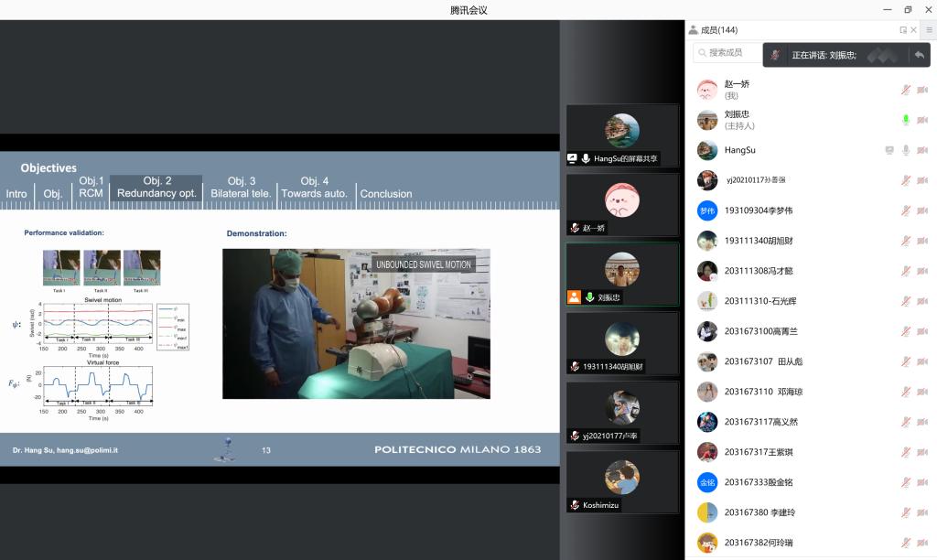Click the 'Conclusion' slide section tab
This screenshot has height=560, width=937.
(385, 194)
